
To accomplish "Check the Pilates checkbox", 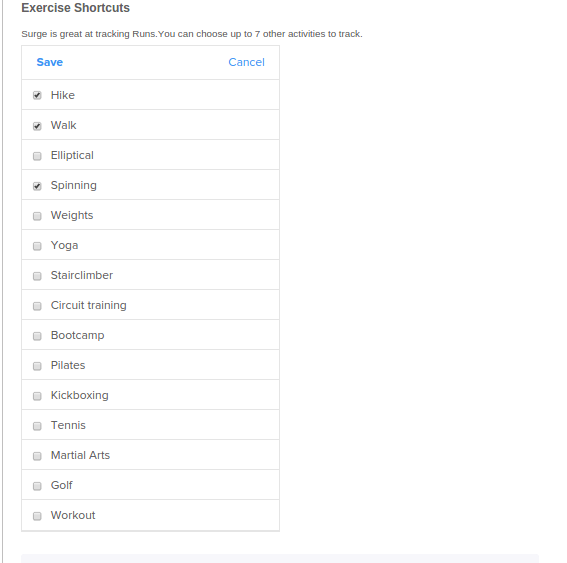I will 37,366.
